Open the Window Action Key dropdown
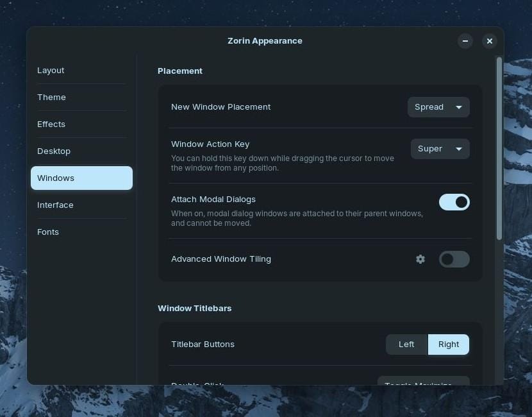This screenshot has height=417, width=532. tap(440, 149)
